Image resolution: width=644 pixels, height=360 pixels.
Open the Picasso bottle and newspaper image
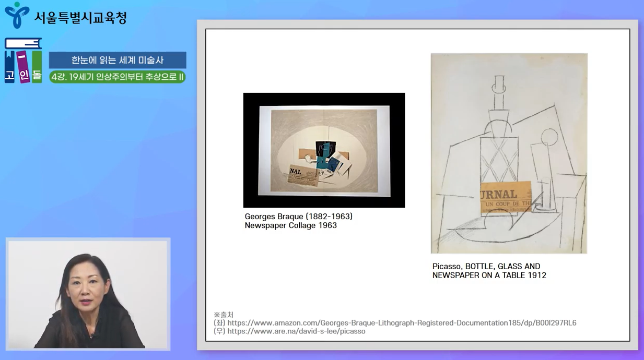pyautogui.click(x=509, y=153)
